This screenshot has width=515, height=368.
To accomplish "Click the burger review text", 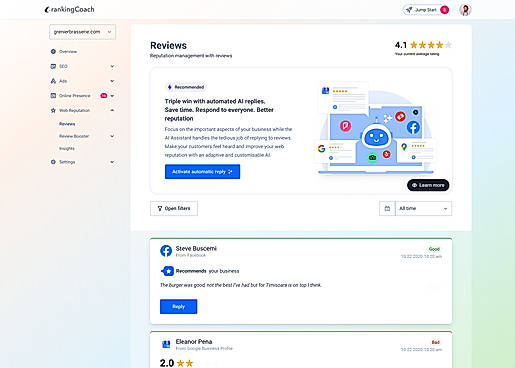I will point(241,285).
